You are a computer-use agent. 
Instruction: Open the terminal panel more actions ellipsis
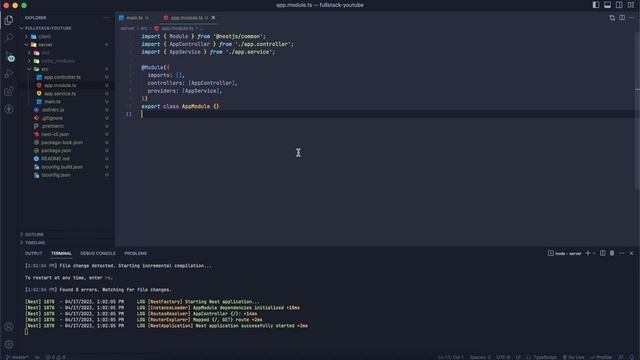[622, 253]
